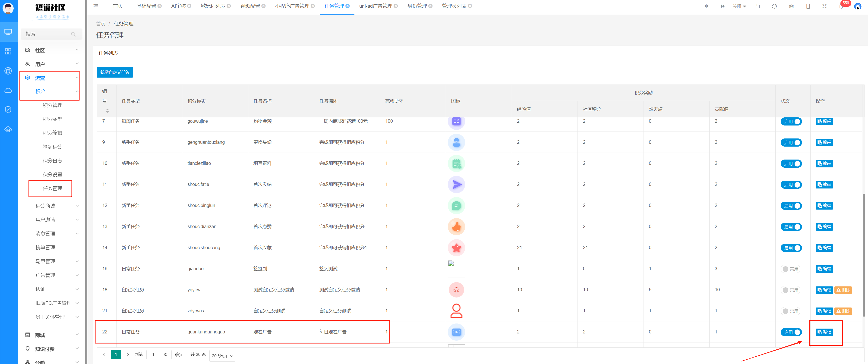Toggle the status switch for task 9 更换头像
868x364 pixels.
pyautogui.click(x=791, y=142)
